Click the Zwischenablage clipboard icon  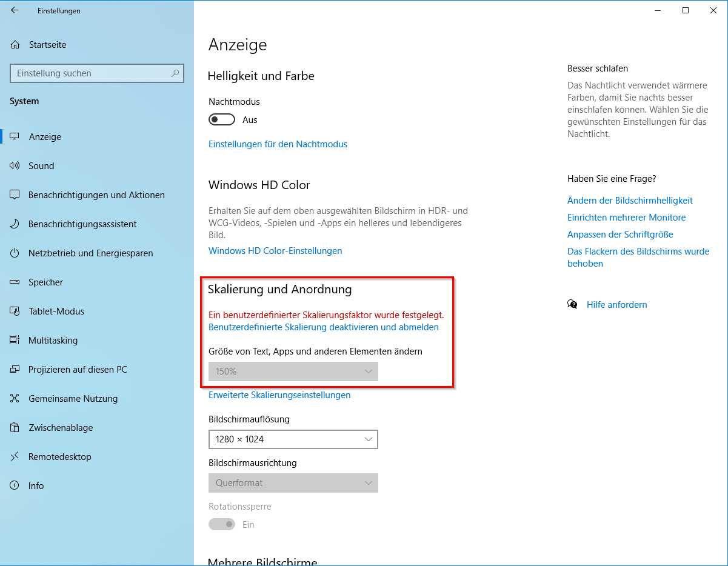15,428
